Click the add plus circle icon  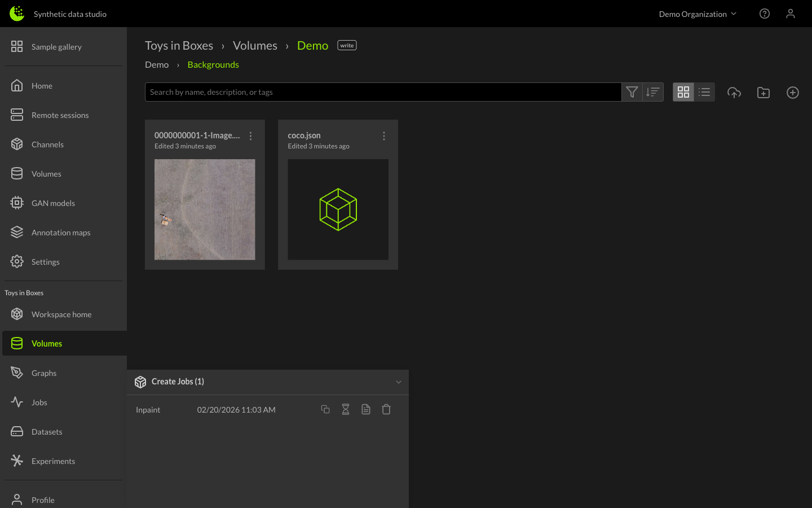[792, 93]
